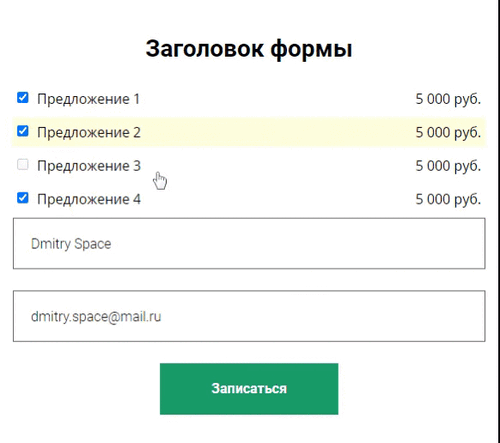
Task: Click the 5 000 руб. price in the highlighted row
Action: tap(448, 132)
